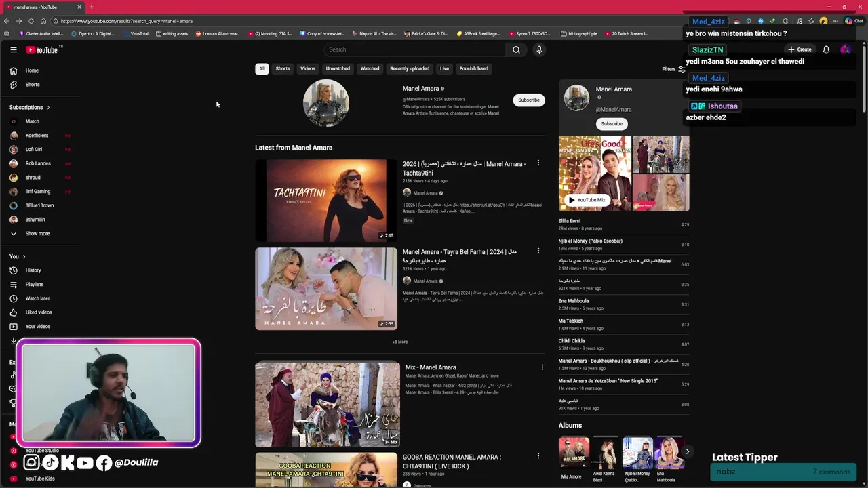
Task: Expand the Subscriptions section chevron
Action: tap(48, 107)
